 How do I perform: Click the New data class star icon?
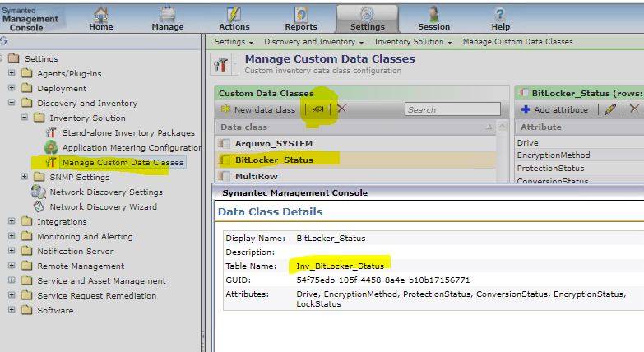[x=225, y=109]
